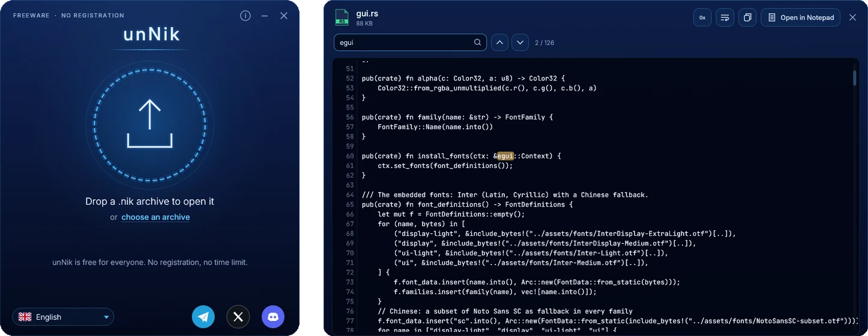Close the unNik window
868x336 pixels.
(x=284, y=16)
